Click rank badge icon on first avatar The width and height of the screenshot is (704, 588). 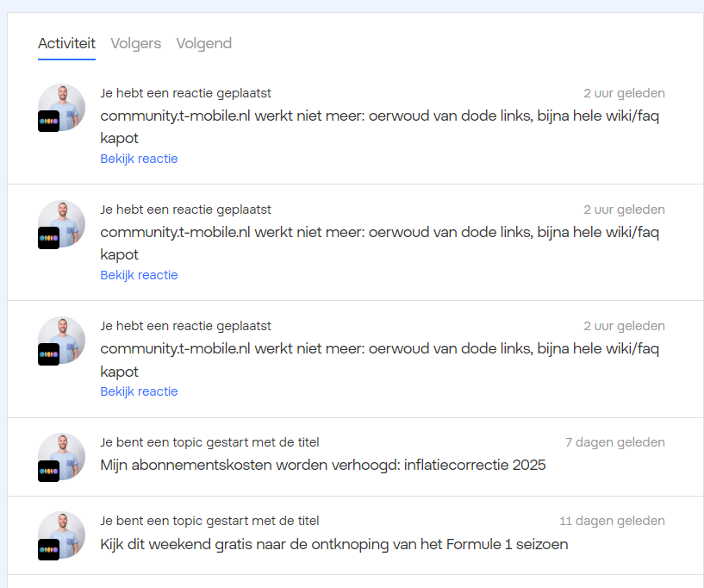pos(48,122)
